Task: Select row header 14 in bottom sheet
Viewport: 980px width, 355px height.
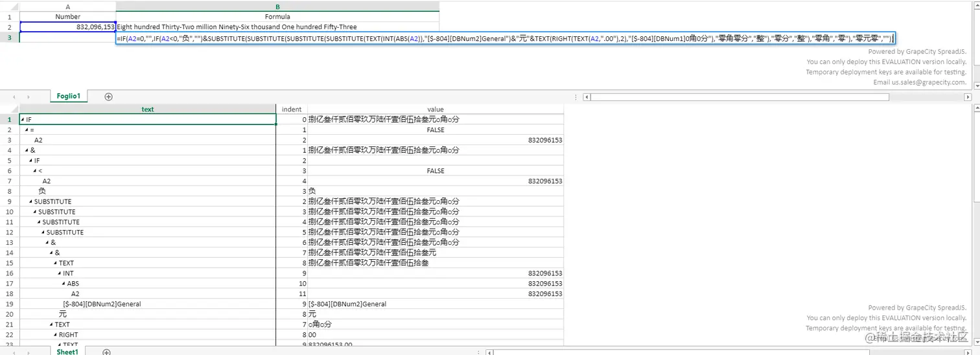Action: click(10, 253)
